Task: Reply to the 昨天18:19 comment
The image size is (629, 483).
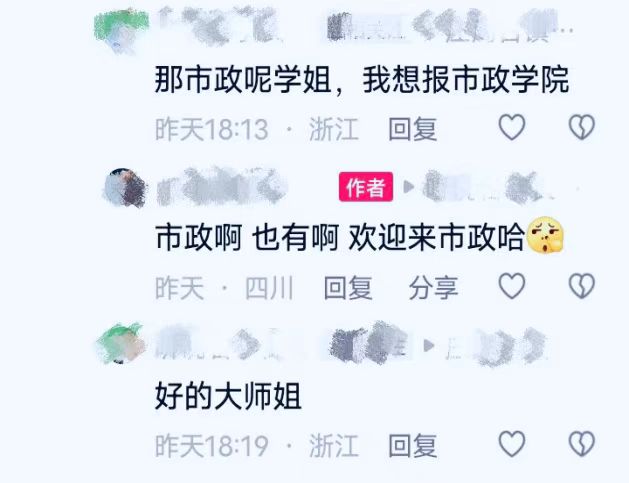Action: pyautogui.click(x=412, y=445)
